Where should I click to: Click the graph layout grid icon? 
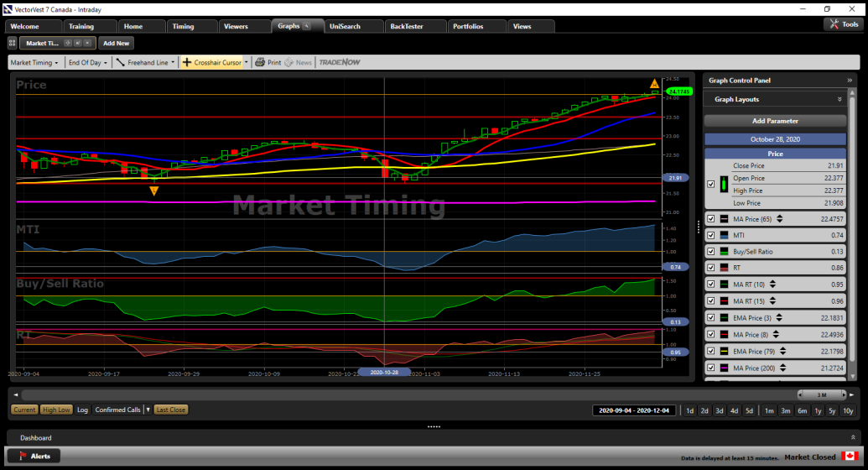point(13,43)
